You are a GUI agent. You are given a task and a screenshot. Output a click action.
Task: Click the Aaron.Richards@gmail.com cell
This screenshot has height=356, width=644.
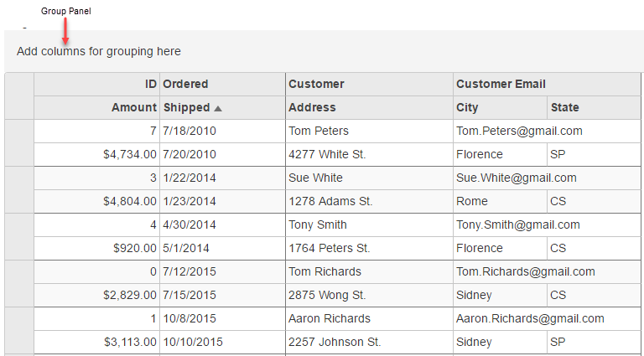pos(530,318)
